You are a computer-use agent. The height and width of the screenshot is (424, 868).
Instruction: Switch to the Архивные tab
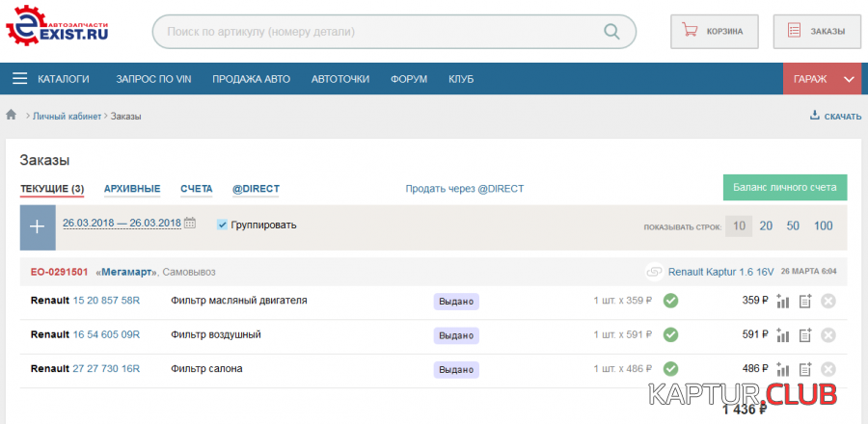click(x=131, y=189)
